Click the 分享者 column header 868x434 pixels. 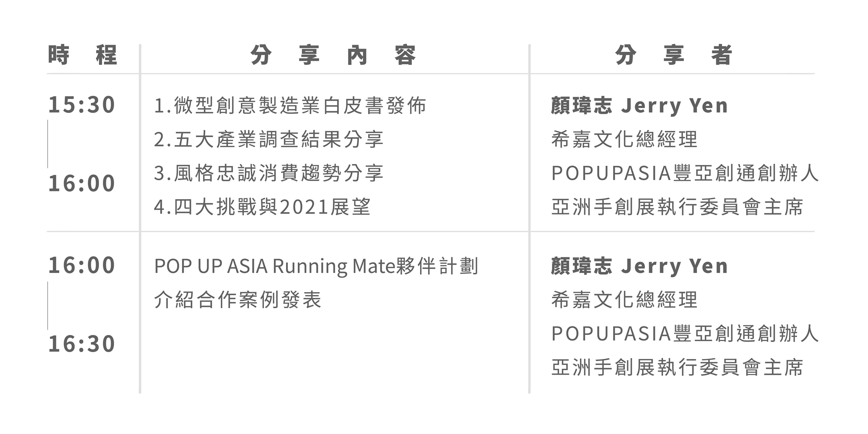click(x=674, y=56)
